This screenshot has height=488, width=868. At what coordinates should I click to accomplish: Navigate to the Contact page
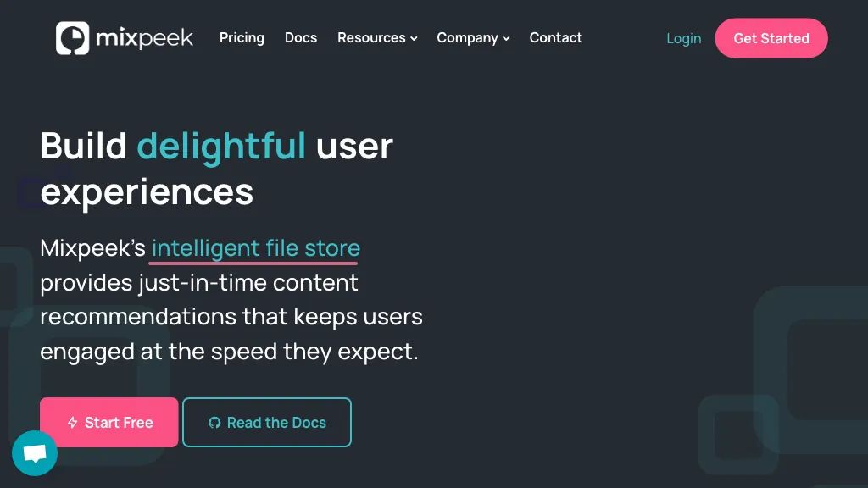[x=555, y=38]
